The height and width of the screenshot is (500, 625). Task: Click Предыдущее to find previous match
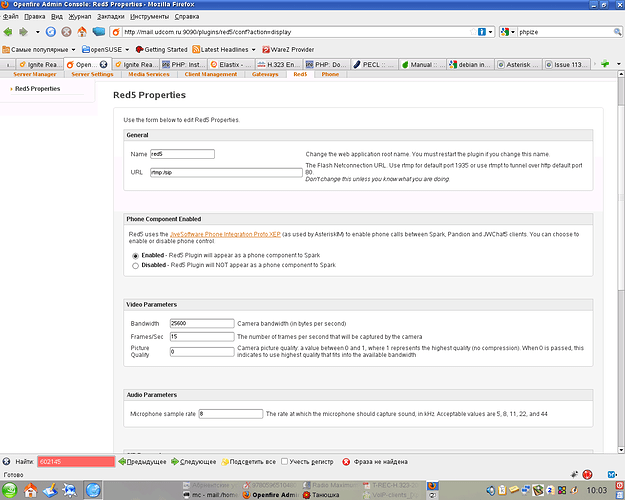142,462
